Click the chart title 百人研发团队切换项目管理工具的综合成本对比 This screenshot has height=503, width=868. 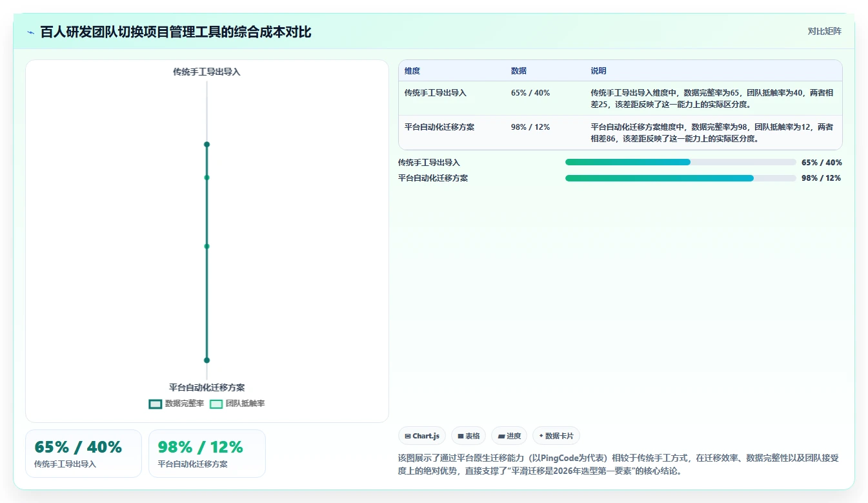pos(176,32)
